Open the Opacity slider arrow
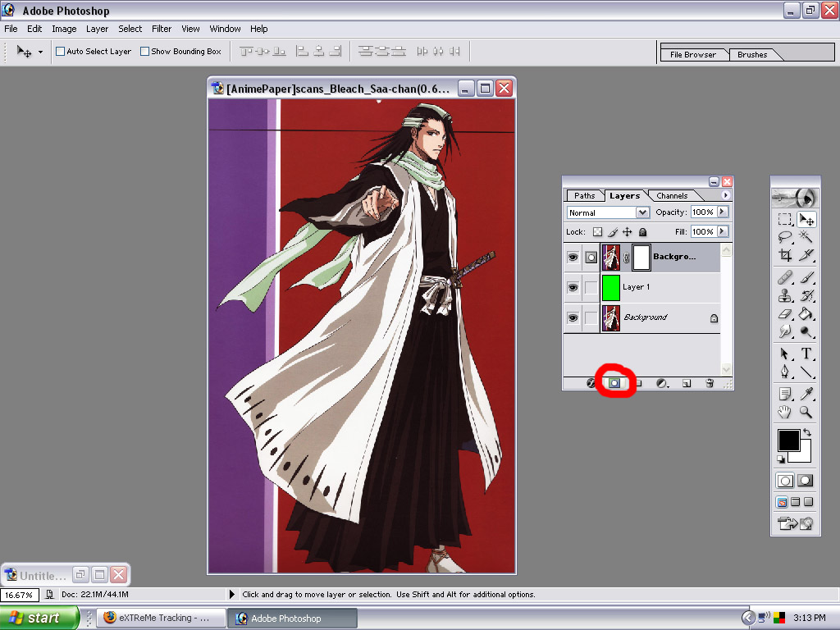The image size is (840, 630). pyautogui.click(x=723, y=212)
